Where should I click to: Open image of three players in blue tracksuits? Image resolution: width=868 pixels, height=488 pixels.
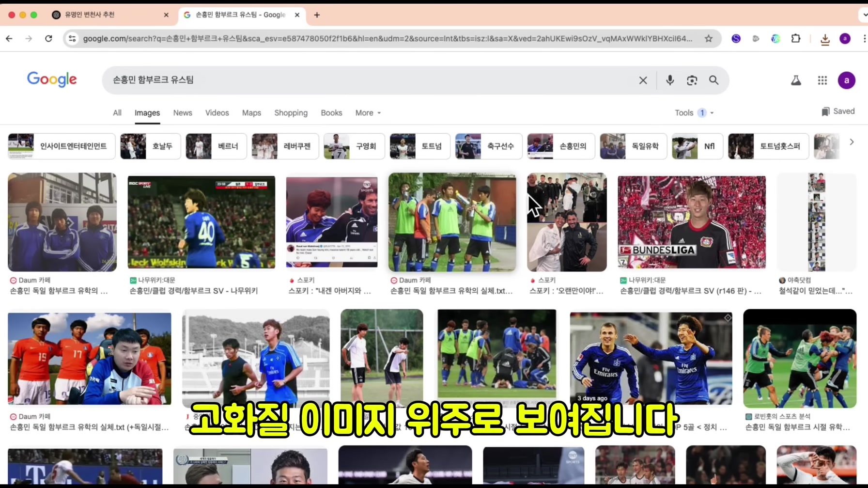click(62, 222)
